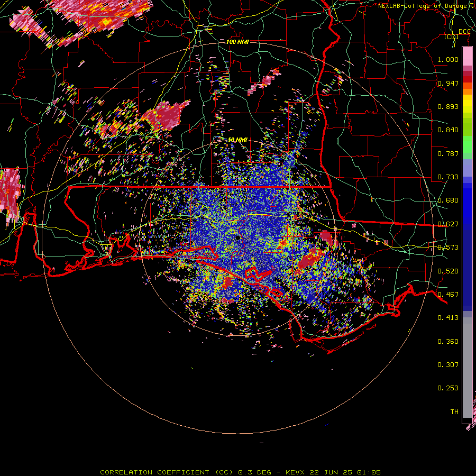Click the 0.893 color scale value

[x=448, y=106]
